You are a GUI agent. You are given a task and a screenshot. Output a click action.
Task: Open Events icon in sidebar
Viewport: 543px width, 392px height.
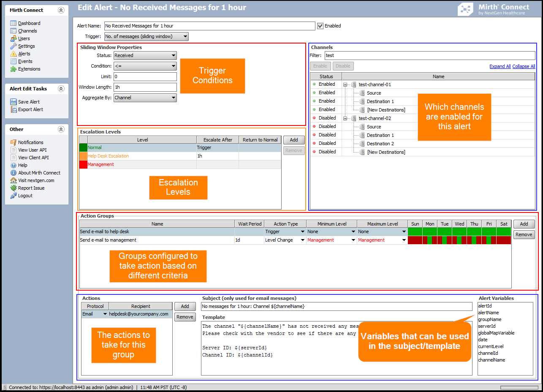tap(13, 61)
